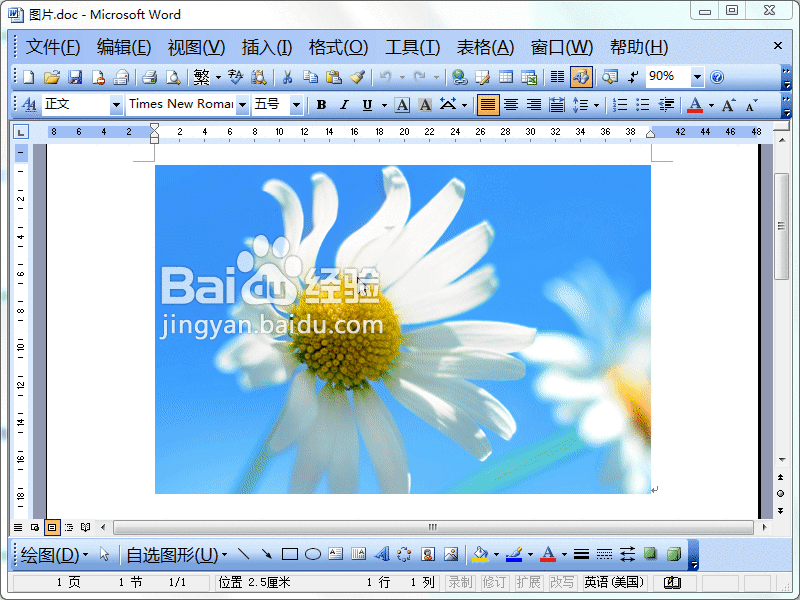Open the 编辑(E) menu
This screenshot has height=600, width=800.
[123, 47]
